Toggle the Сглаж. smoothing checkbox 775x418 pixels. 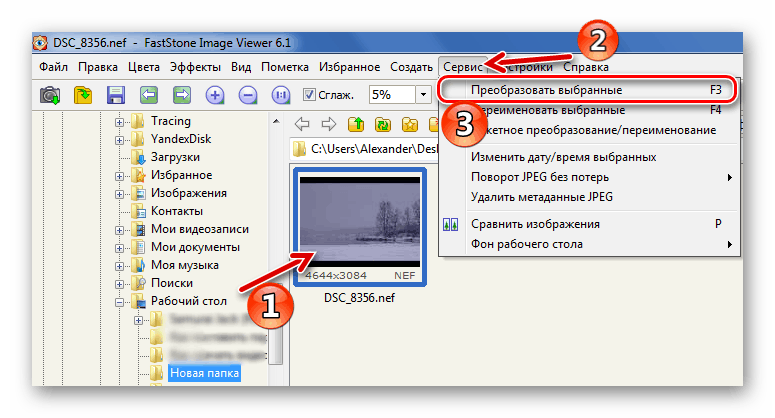309,94
